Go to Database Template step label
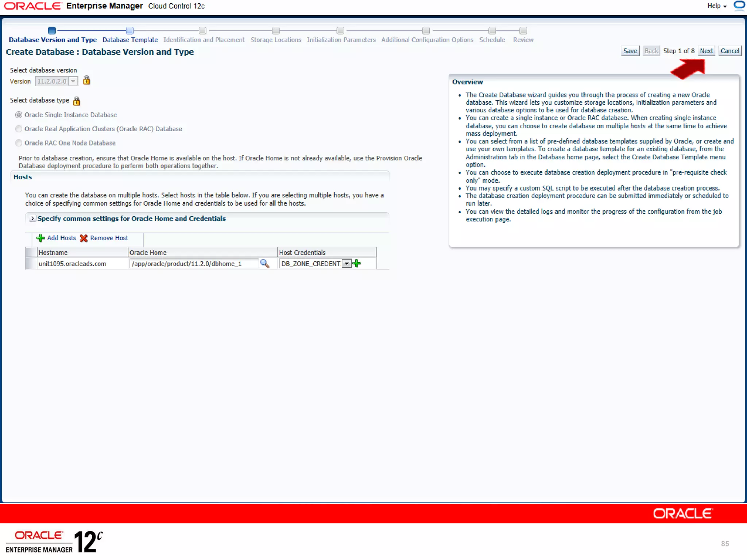 pos(130,40)
